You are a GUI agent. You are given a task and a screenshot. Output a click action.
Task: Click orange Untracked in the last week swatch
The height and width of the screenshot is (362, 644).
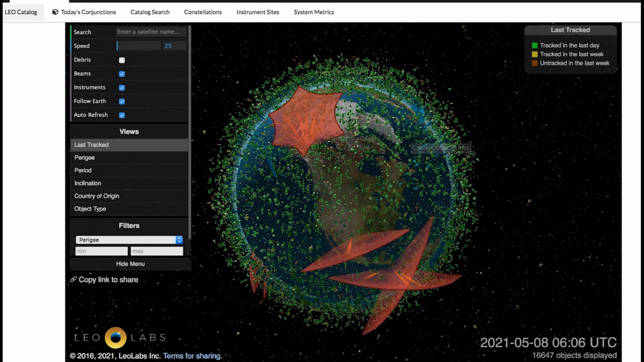pos(535,63)
